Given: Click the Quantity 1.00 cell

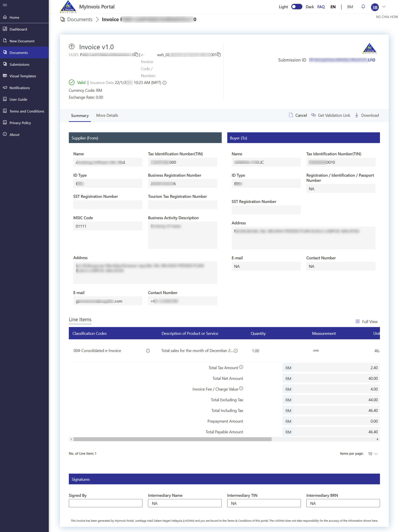Looking at the screenshot, I should pos(255,351).
